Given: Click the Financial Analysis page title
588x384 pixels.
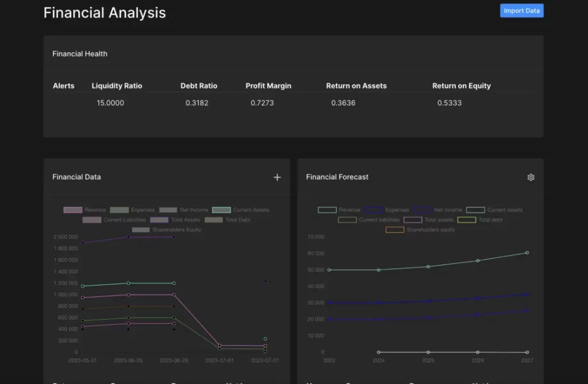Looking at the screenshot, I should tap(105, 13).
